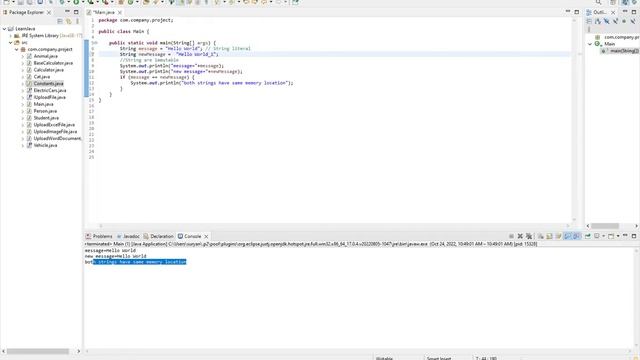Expand the Animal.java tree node
The height and width of the screenshot is (360, 640).
tap(23, 56)
